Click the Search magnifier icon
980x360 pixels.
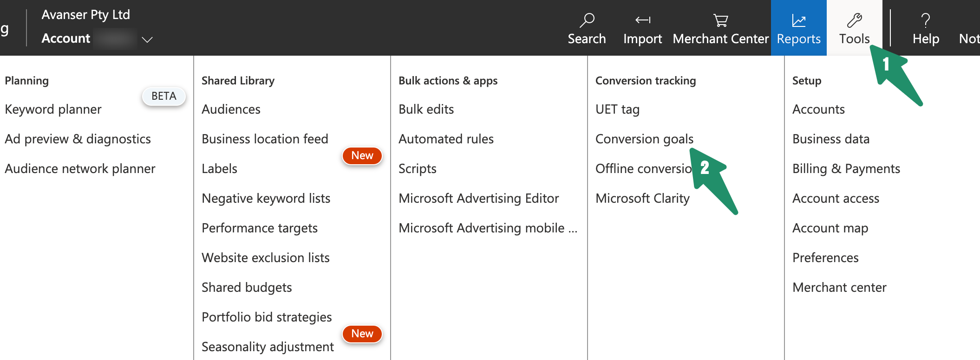[x=587, y=20]
